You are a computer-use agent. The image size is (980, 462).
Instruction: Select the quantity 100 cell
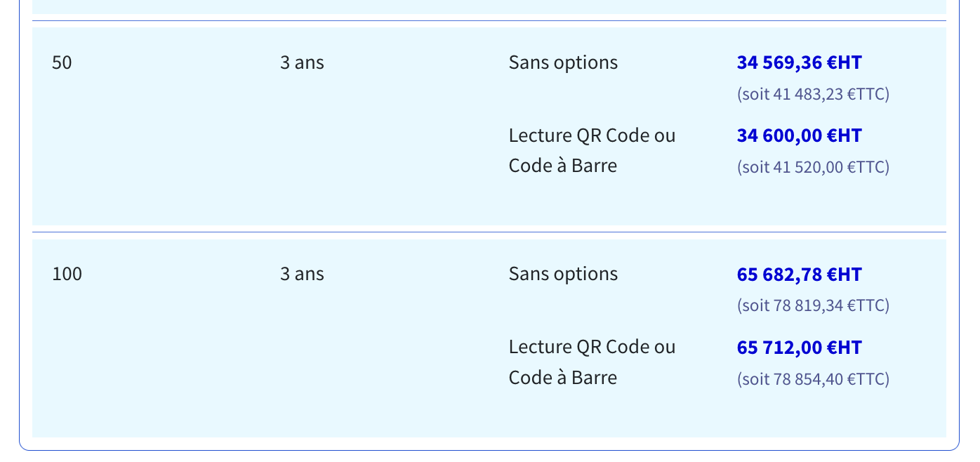pyautogui.click(x=67, y=274)
